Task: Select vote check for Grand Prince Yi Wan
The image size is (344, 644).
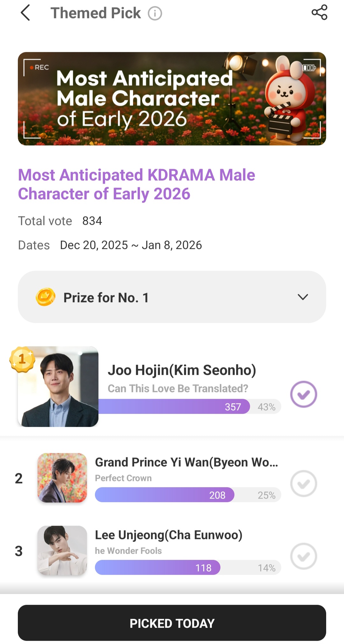Action: point(303,483)
